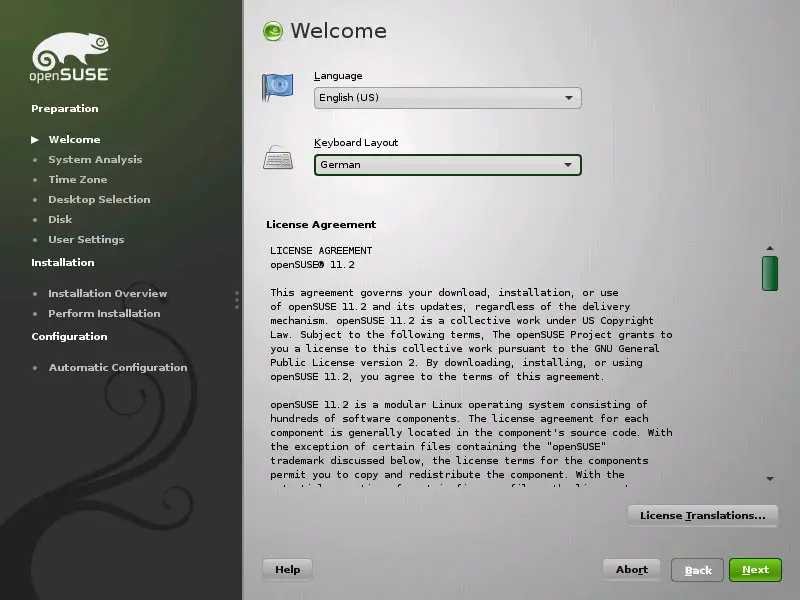Select the Welcome step in sidebar
The height and width of the screenshot is (600, 800).
74,140
